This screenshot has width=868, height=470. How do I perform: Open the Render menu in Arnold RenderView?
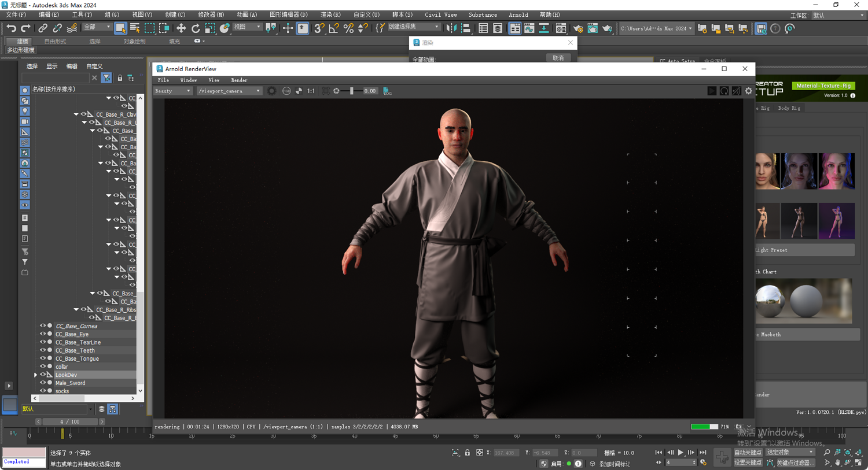(239, 80)
